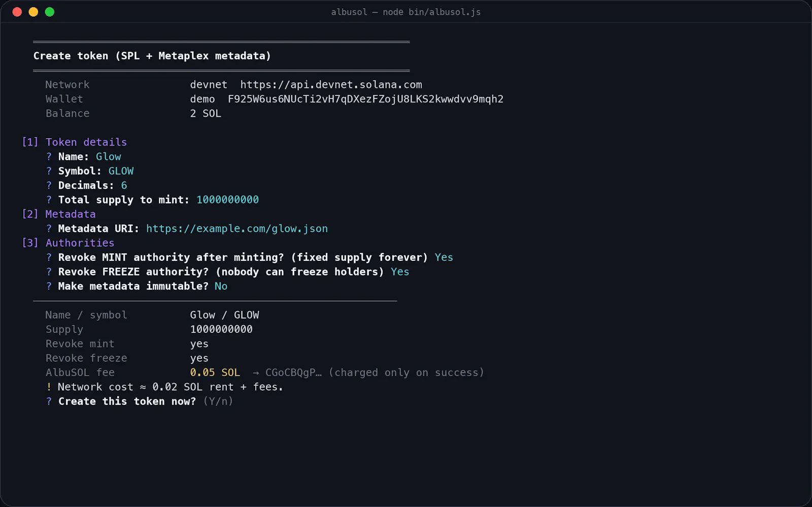Select the token name answer 'Glow'
This screenshot has height=507, width=812.
tap(109, 156)
